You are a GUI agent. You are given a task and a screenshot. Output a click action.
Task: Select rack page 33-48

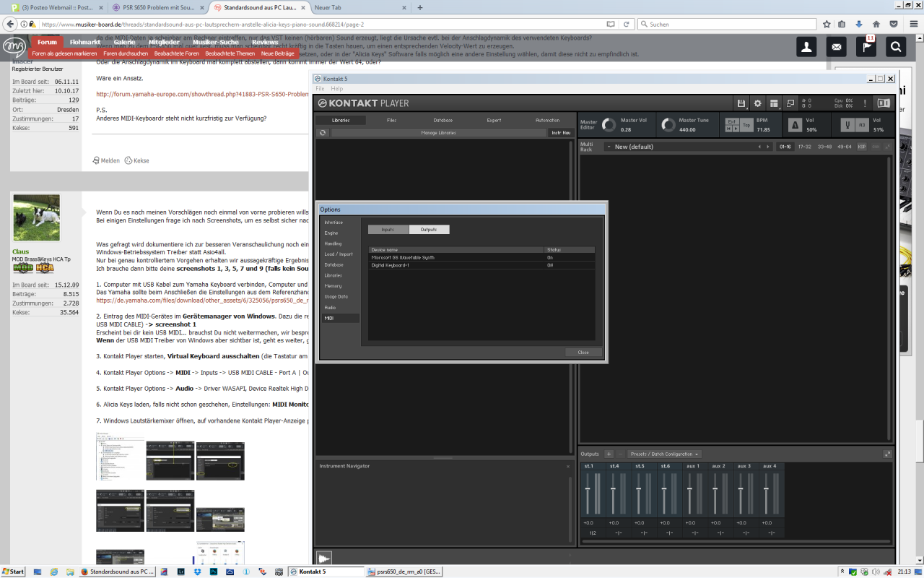point(824,147)
